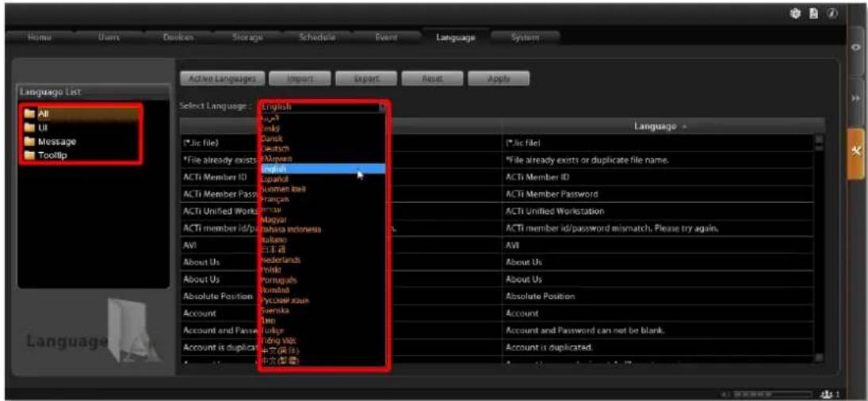Click the Export button
Screen dimensions: 868x401
pos(366,79)
